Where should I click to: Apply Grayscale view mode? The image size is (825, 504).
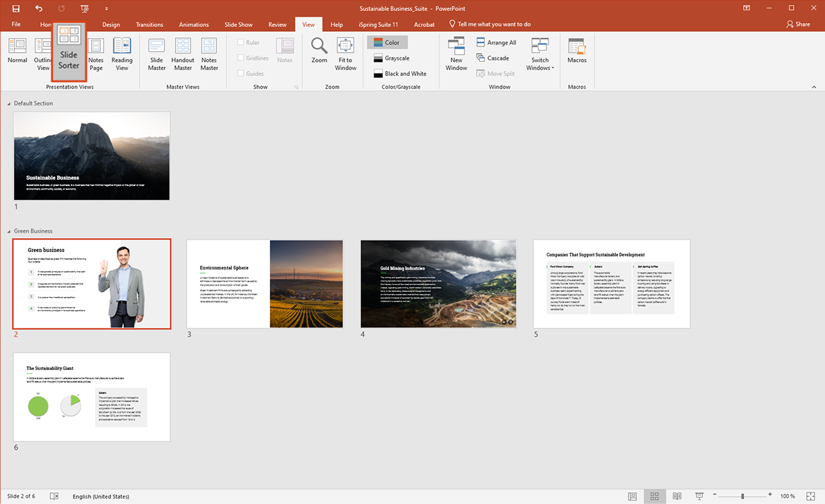tap(392, 58)
